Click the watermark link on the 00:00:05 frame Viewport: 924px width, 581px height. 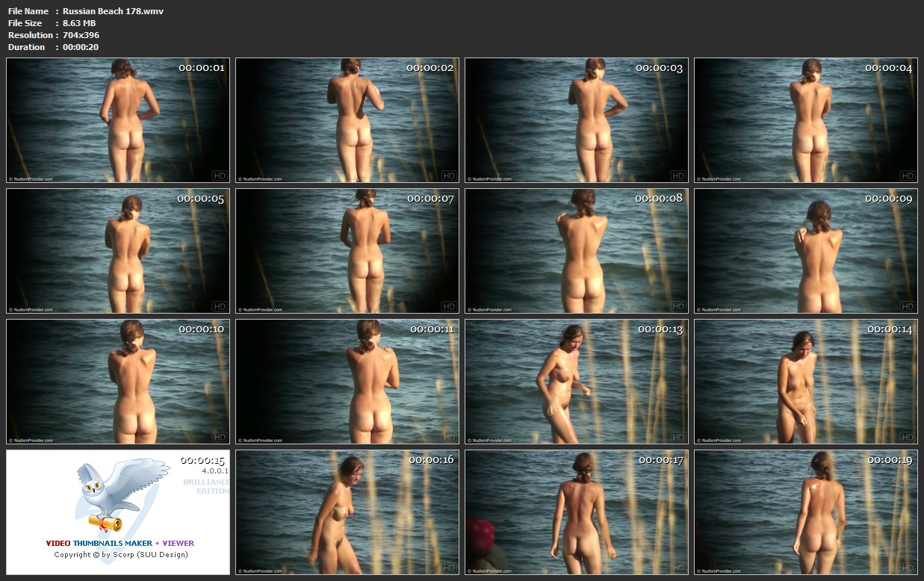coord(31,310)
